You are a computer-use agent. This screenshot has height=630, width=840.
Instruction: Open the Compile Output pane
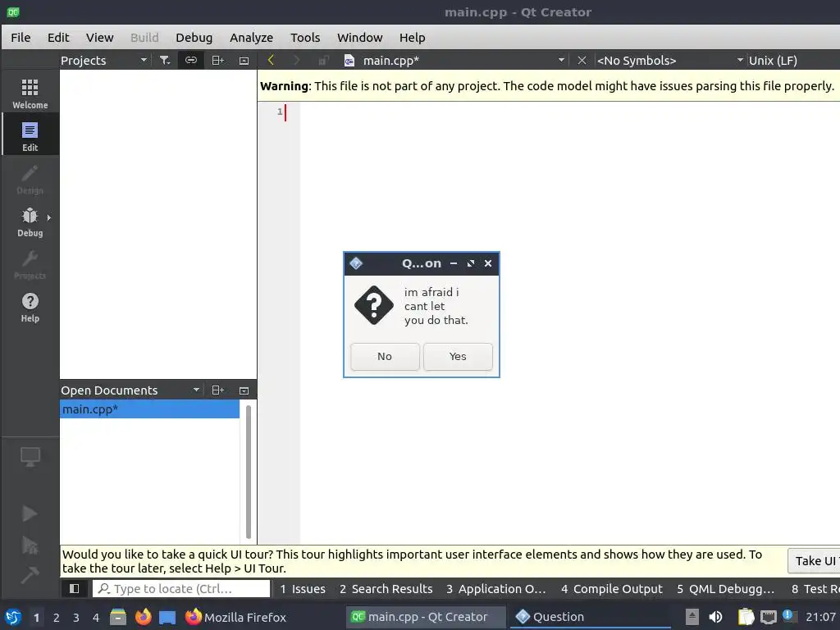612,589
